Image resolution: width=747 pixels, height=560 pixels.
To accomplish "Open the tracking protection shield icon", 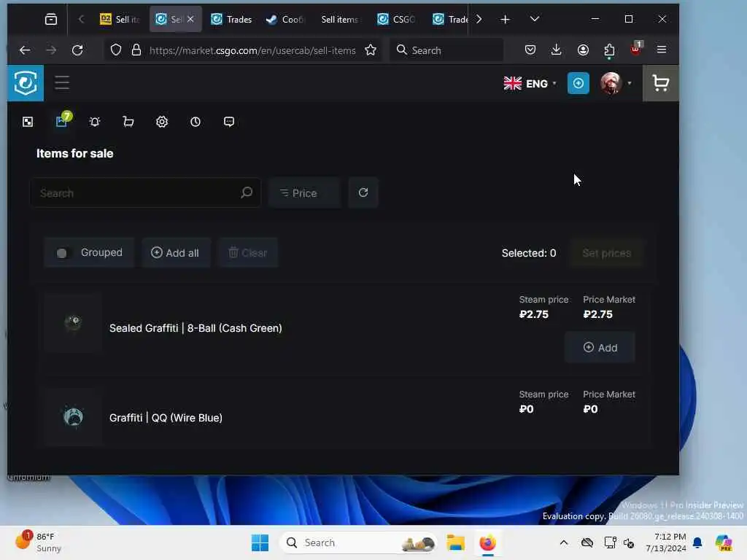I will (116, 50).
